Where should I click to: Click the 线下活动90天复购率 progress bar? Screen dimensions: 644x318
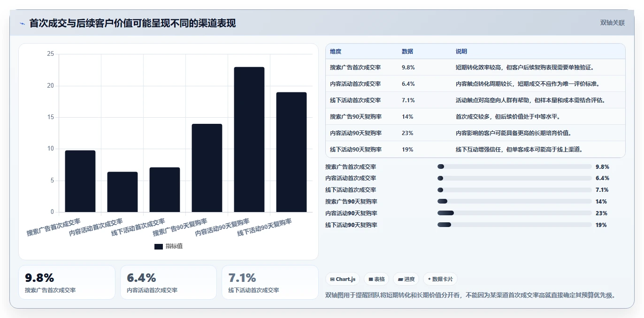514,225
